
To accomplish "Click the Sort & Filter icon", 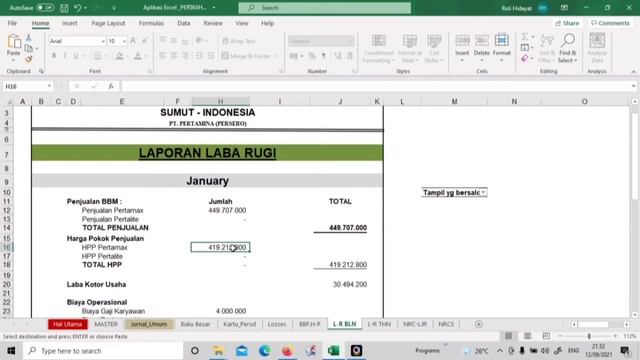I will click(547, 41).
